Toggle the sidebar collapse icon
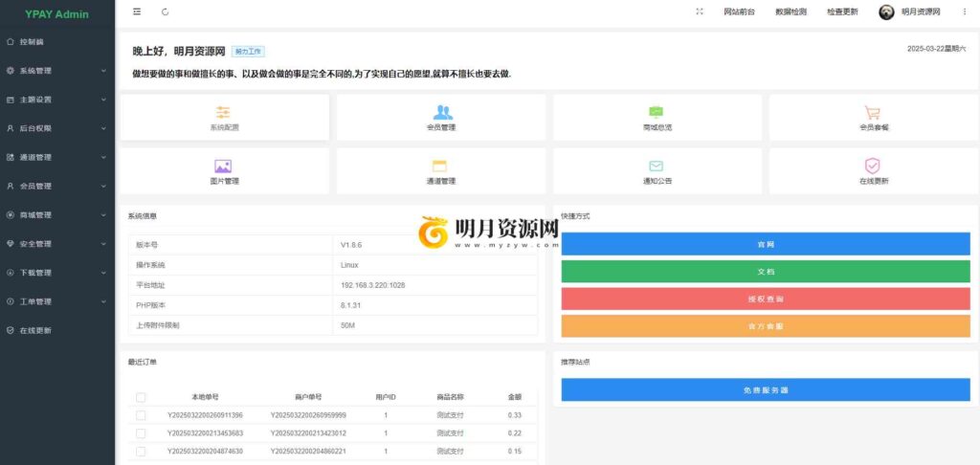The height and width of the screenshot is (465, 980). [x=137, y=11]
